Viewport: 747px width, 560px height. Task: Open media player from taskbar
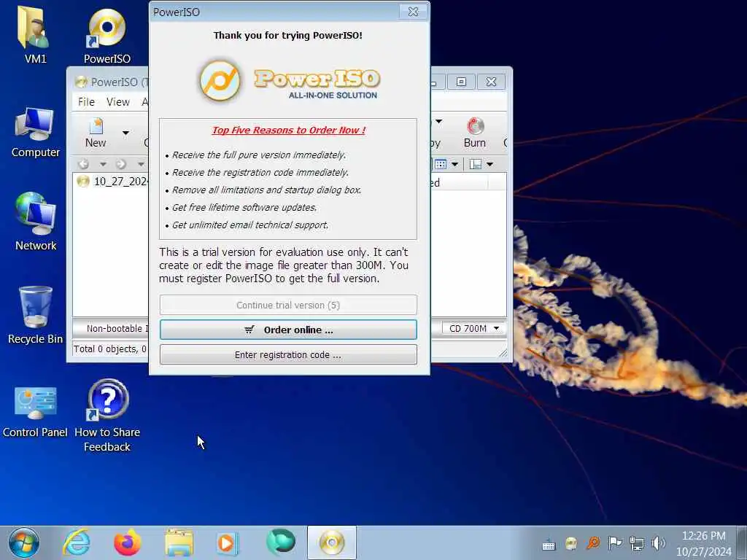pos(228,542)
